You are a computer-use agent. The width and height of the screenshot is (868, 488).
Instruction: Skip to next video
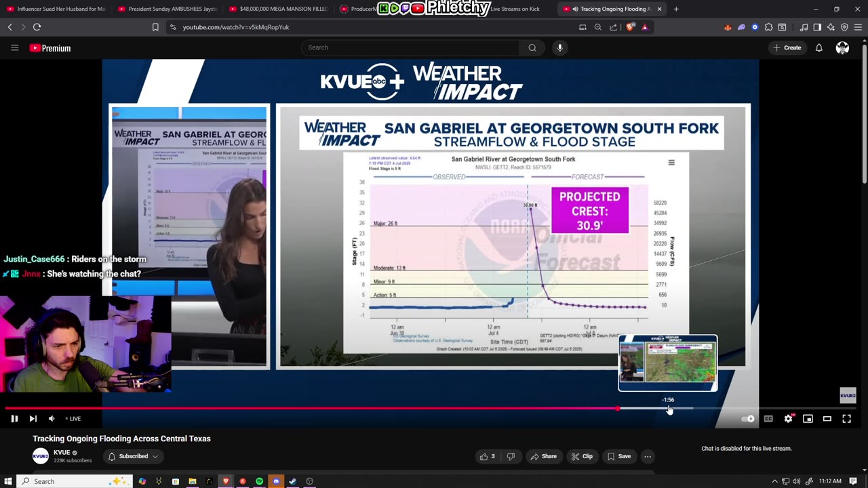click(33, 419)
